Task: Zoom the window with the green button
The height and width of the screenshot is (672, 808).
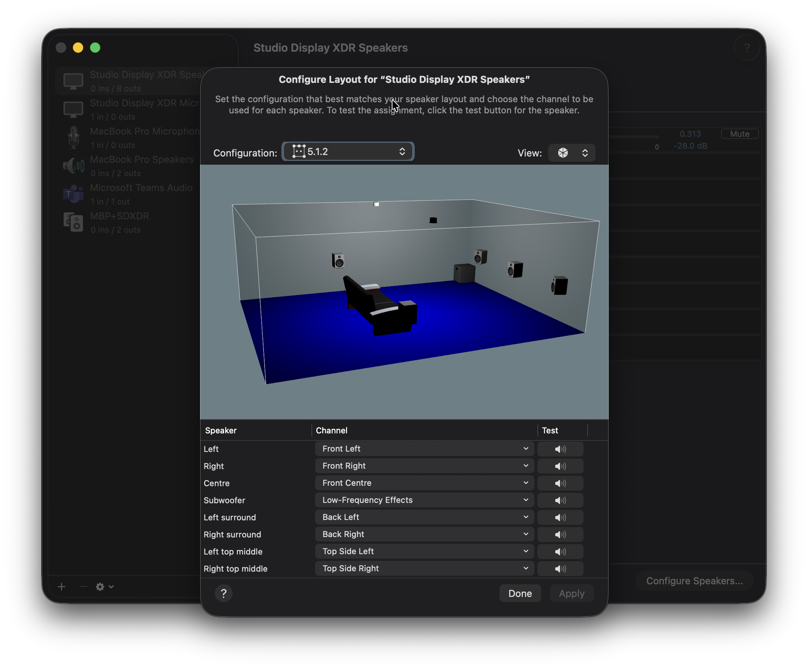Action: click(x=95, y=48)
